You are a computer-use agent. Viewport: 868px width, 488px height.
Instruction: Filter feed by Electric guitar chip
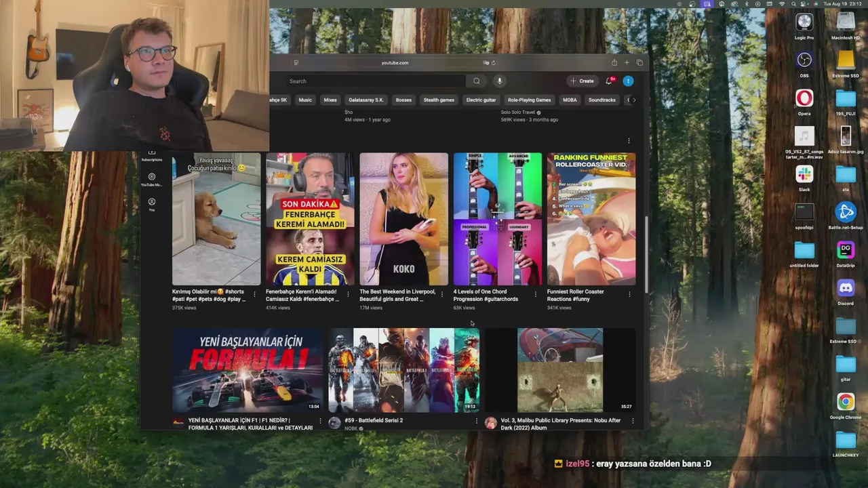[x=481, y=100]
